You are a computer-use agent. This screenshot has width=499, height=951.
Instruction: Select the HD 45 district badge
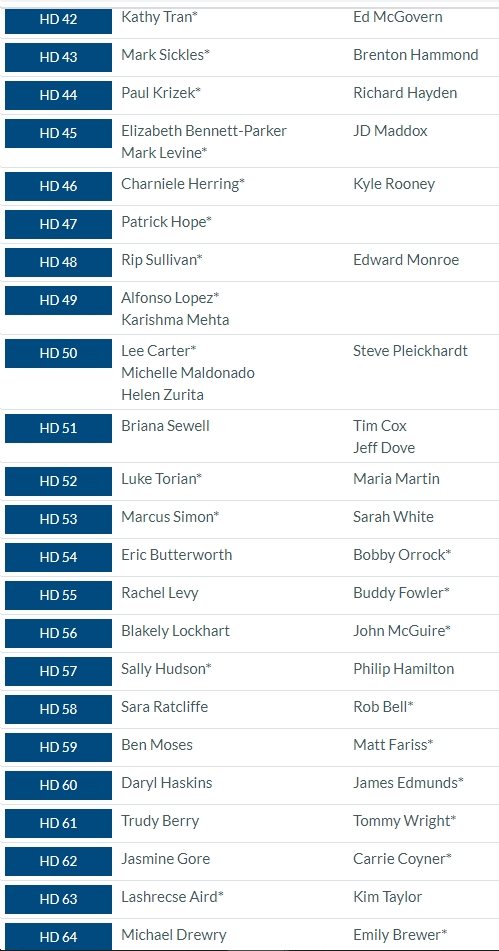pyautogui.click(x=58, y=133)
